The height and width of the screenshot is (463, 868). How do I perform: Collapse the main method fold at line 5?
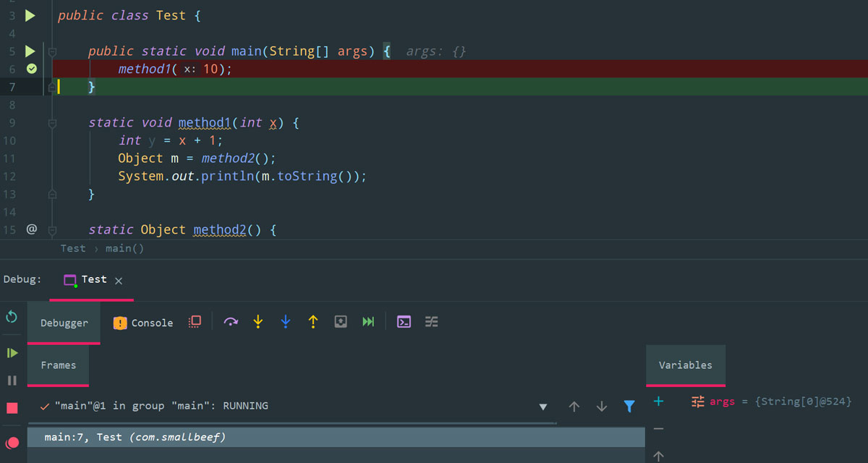pyautogui.click(x=52, y=51)
